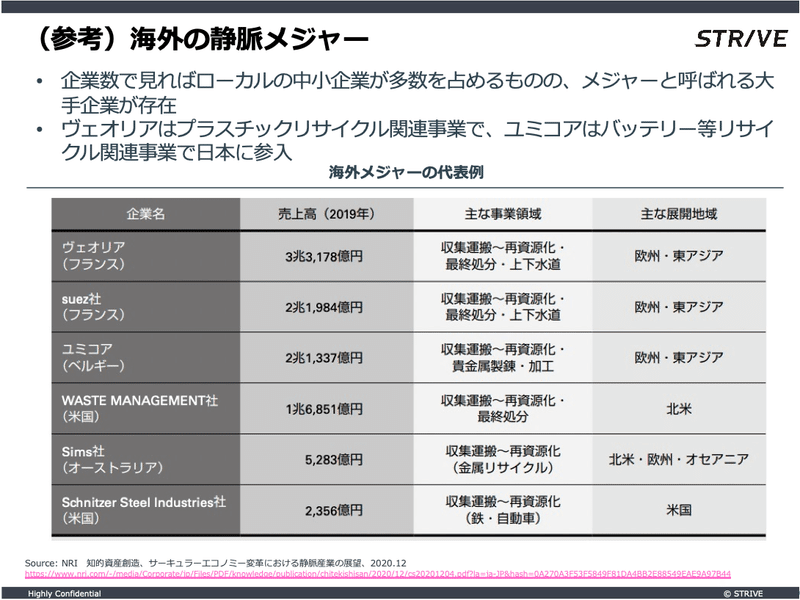Viewport: 800px width, 600px height.
Task: Click the 主な事業領域 column header
Action: pyautogui.click(x=503, y=214)
